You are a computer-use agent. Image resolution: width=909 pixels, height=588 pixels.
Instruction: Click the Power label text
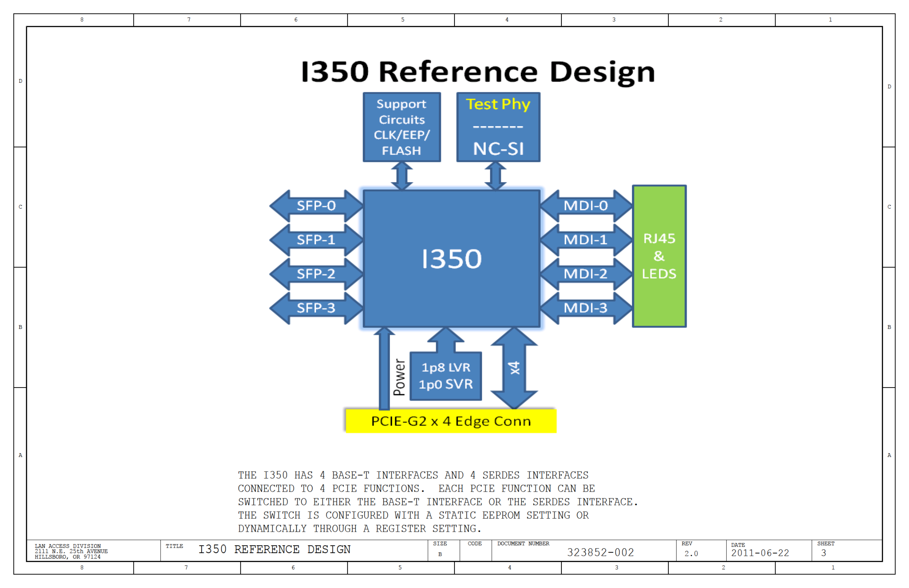[399, 377]
